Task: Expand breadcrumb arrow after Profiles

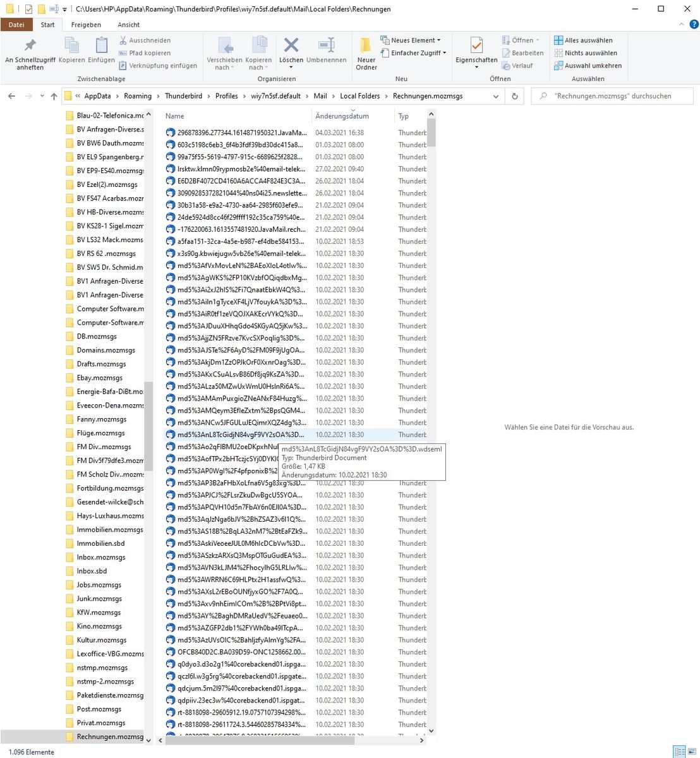Action: [x=244, y=96]
